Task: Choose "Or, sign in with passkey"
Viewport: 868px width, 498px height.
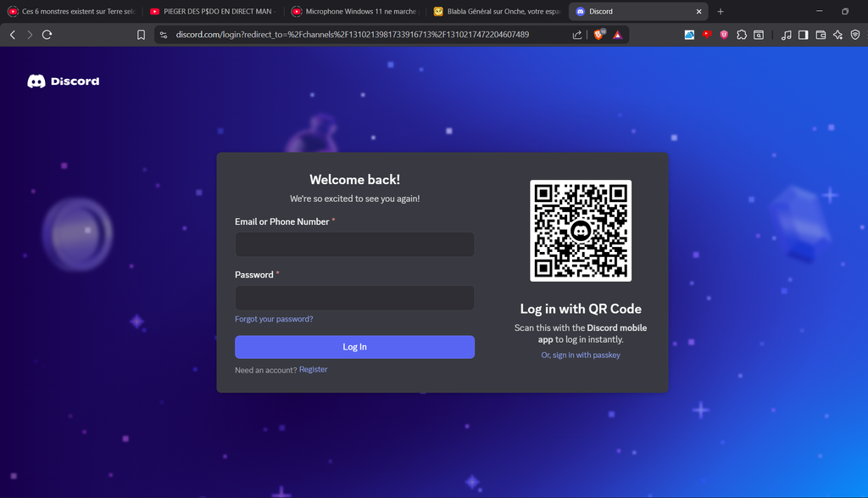Action: 581,355
